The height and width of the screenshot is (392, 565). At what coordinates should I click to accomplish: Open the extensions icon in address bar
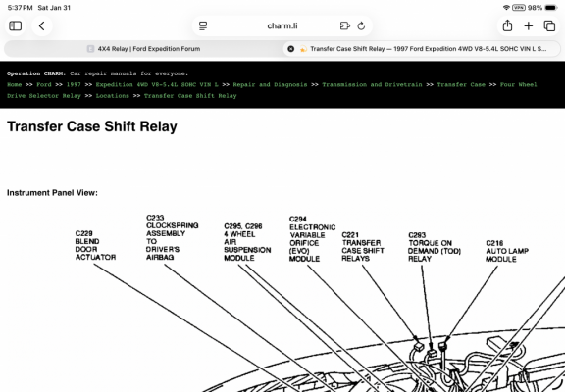[x=345, y=25]
